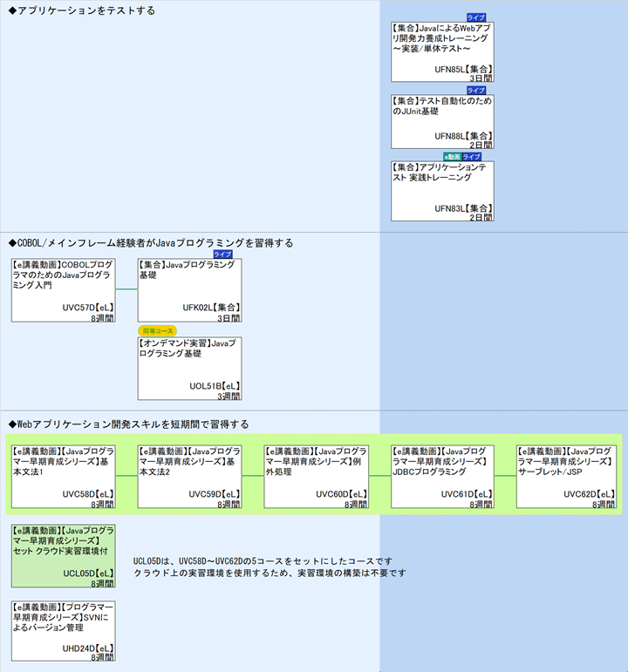Open course UVC62D Servlet/JSP

pyautogui.click(x=566, y=477)
